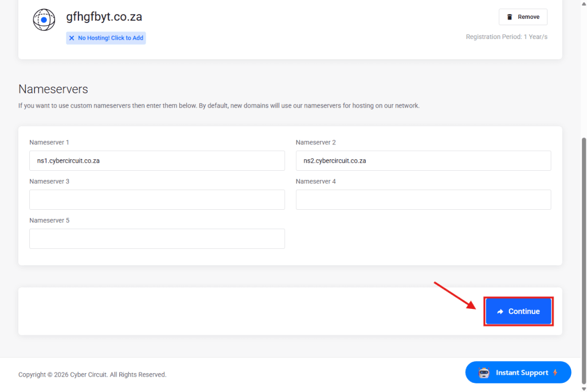Screen dimensions: 587x392
Task: Select the Nameserver 2 text field
Action: (x=423, y=161)
